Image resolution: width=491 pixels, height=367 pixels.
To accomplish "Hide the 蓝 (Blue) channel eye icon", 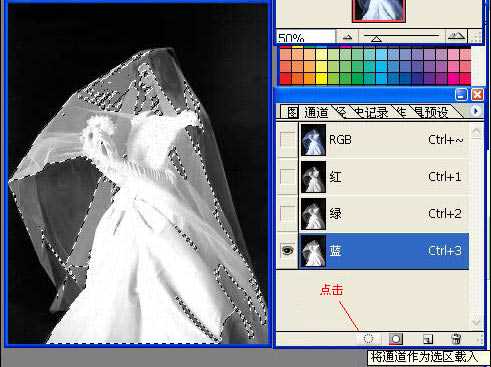I will pyautogui.click(x=287, y=250).
